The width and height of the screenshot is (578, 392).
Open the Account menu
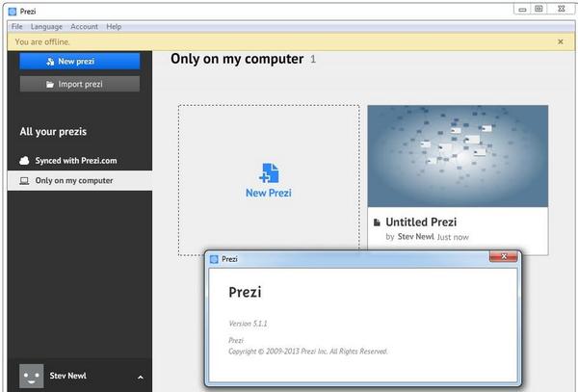click(x=84, y=27)
